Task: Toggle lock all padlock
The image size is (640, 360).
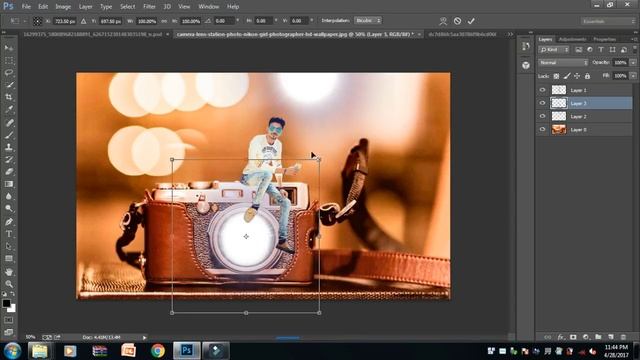Action: (x=587, y=76)
